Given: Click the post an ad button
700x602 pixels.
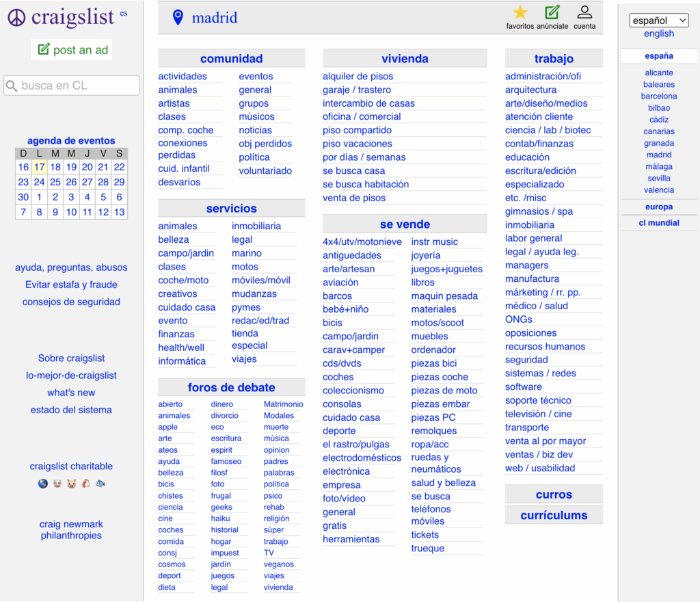Looking at the screenshot, I should coord(72,49).
